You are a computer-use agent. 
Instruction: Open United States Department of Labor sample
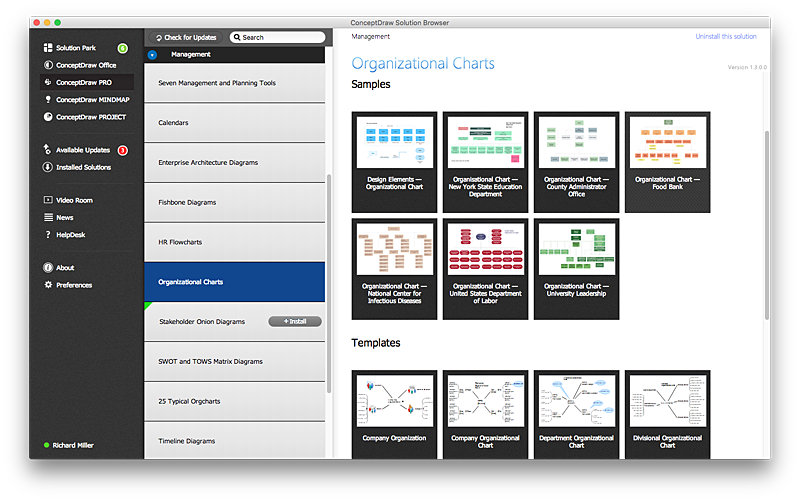(485, 269)
